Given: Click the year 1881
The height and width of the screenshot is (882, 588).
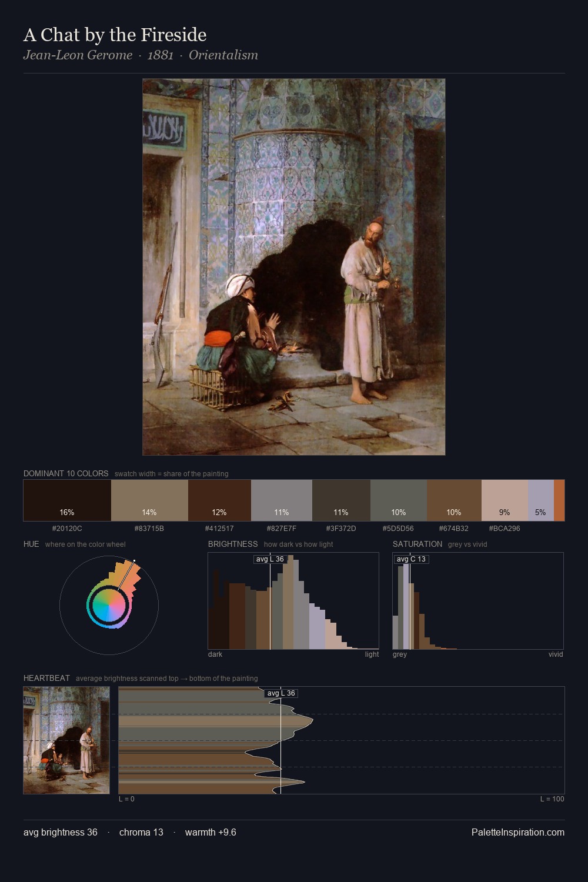Looking at the screenshot, I should pos(161,55).
